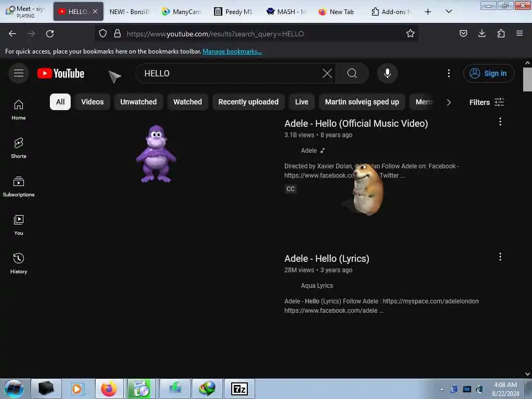Switch to the Add-ons tab
The image size is (532, 399).
[391, 11]
